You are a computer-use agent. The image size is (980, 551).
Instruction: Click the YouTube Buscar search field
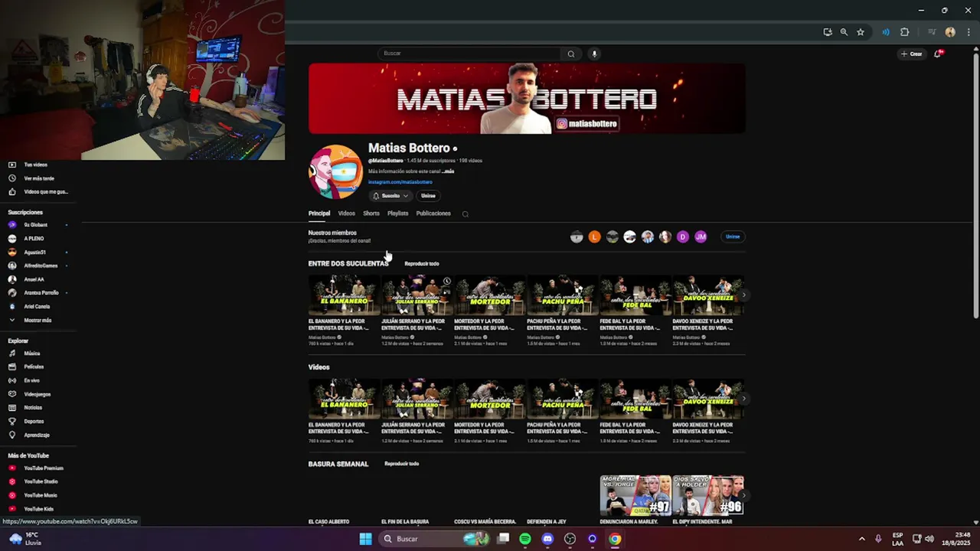pyautogui.click(x=470, y=54)
